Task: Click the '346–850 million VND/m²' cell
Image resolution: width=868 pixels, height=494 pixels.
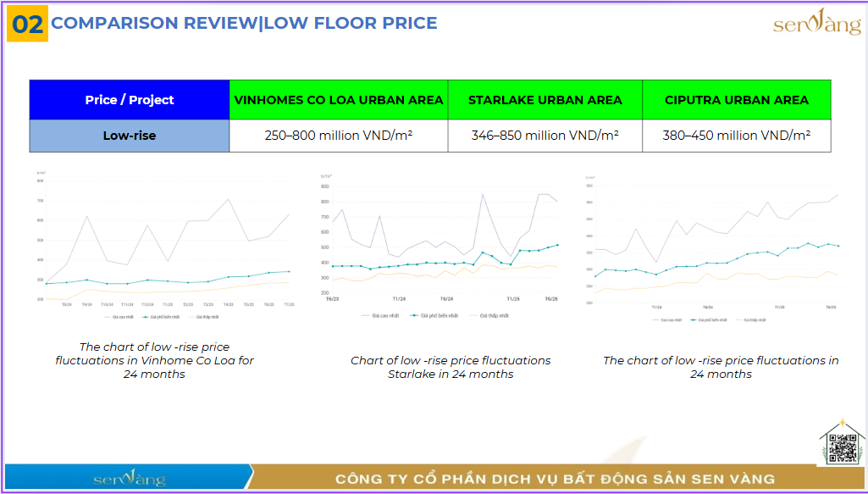Action: coord(545,136)
